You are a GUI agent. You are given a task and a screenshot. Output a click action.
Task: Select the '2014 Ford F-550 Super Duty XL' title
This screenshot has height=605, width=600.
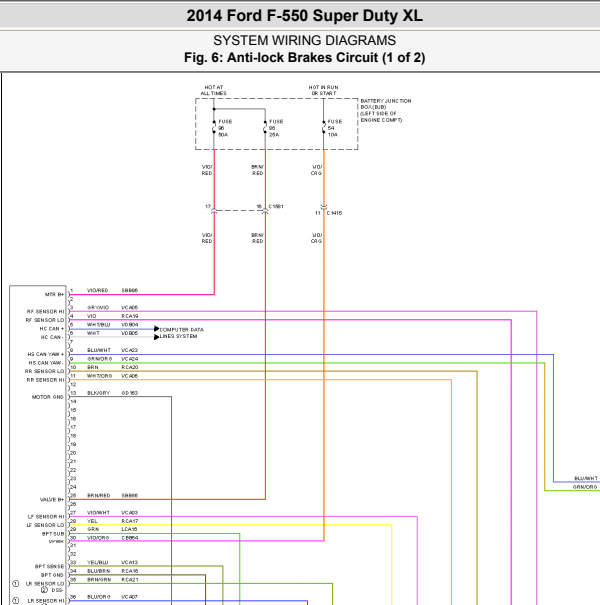pos(304,16)
